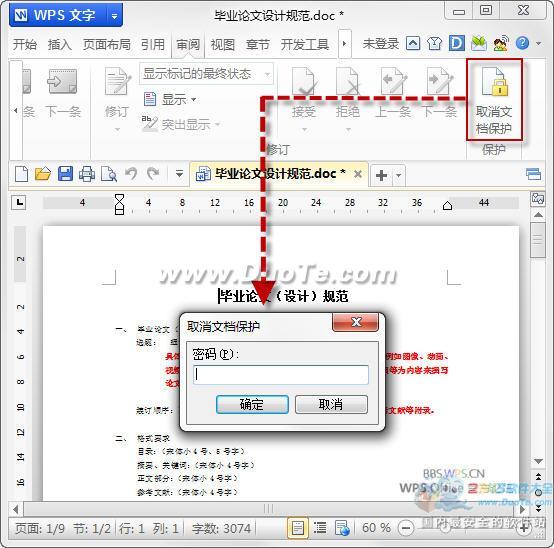Click the window switch icon right of the tabs
The image size is (554, 548).
(x=533, y=174)
